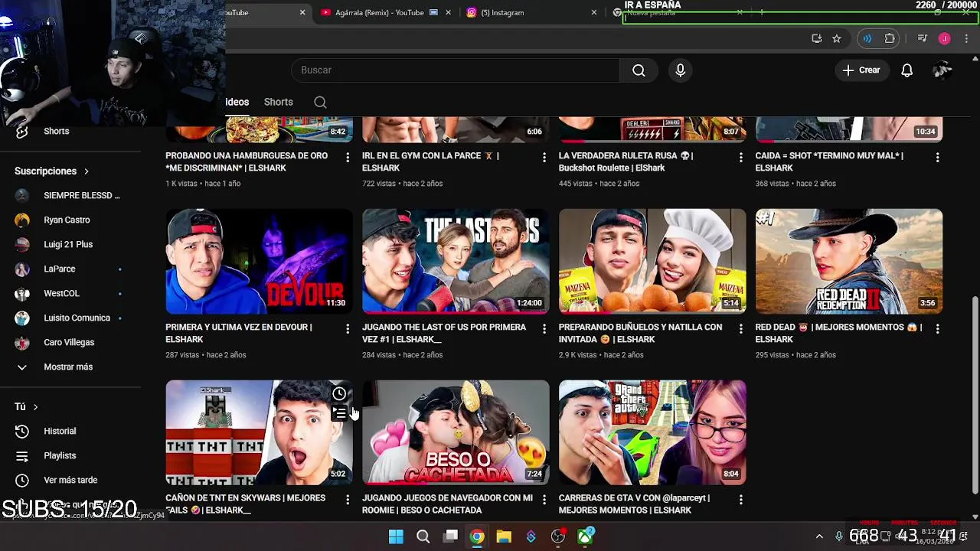Image resolution: width=980 pixels, height=551 pixels.
Task: Expand the Tú section arrow
Action: [35, 407]
